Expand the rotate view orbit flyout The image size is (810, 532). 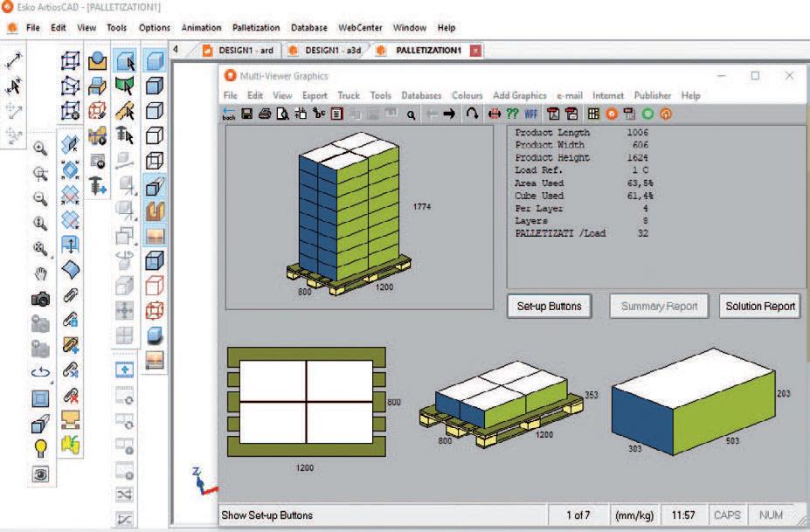click(52, 382)
